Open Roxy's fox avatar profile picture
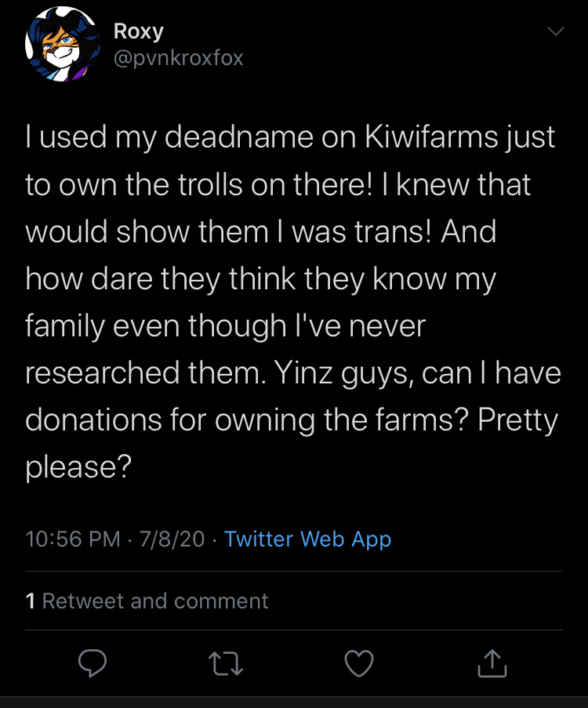Screen dimensions: 588x708 pos(62,44)
